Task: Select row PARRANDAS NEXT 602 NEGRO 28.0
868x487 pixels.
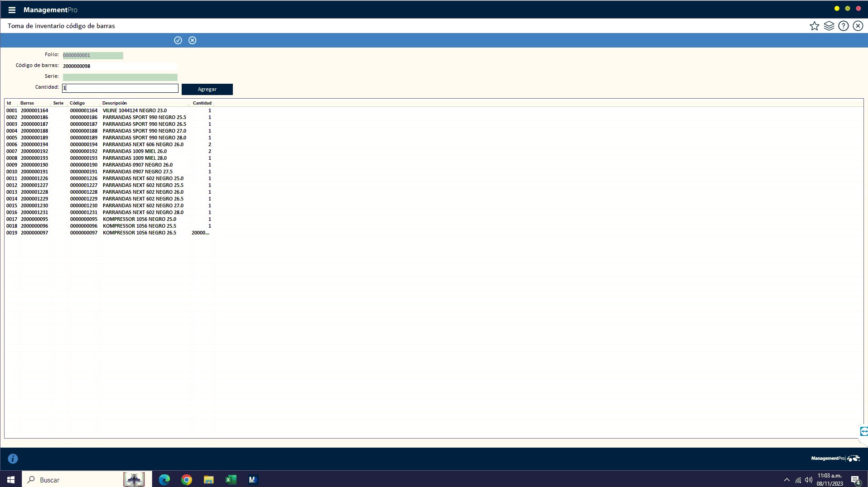Action: coord(109,212)
